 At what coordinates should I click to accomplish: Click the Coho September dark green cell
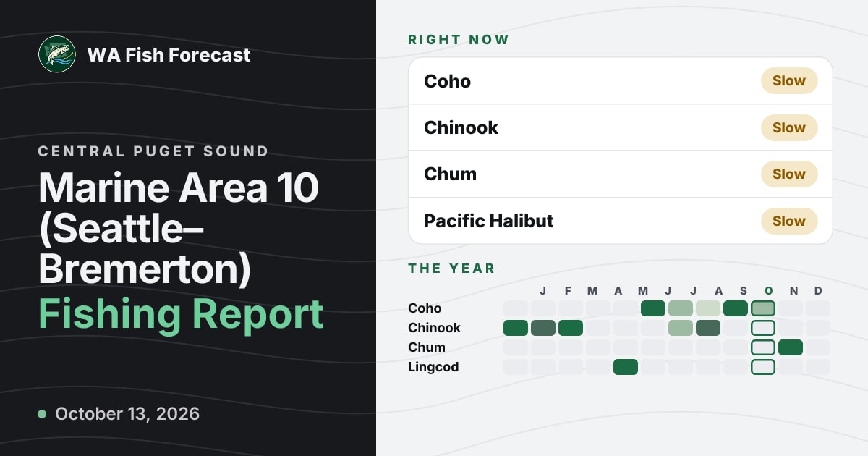click(736, 308)
